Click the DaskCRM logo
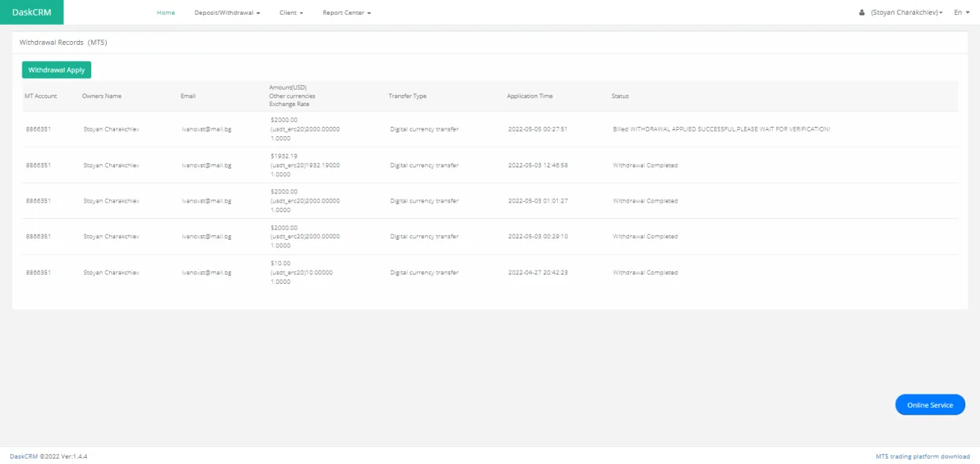Screen dimensions: 980x464 click(x=32, y=12)
